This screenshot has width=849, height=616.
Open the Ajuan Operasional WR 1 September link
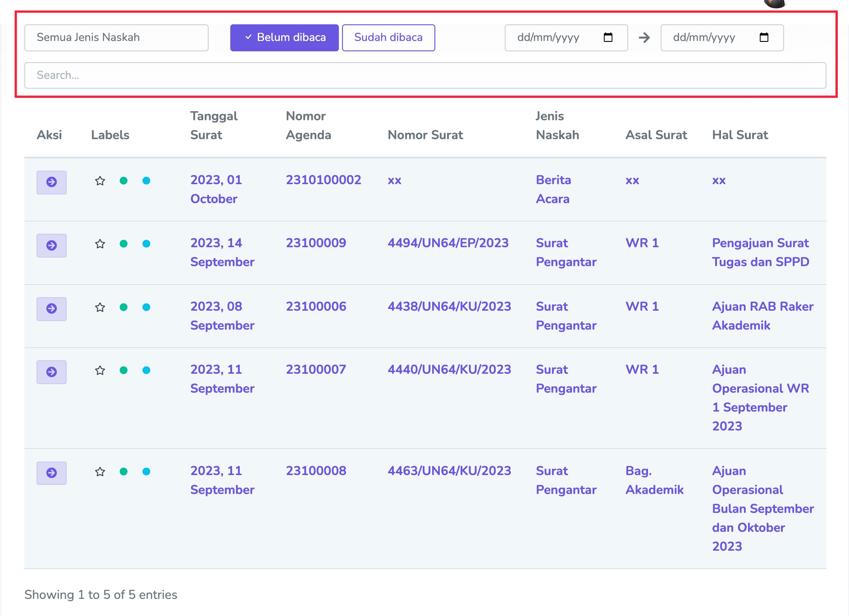(760, 398)
